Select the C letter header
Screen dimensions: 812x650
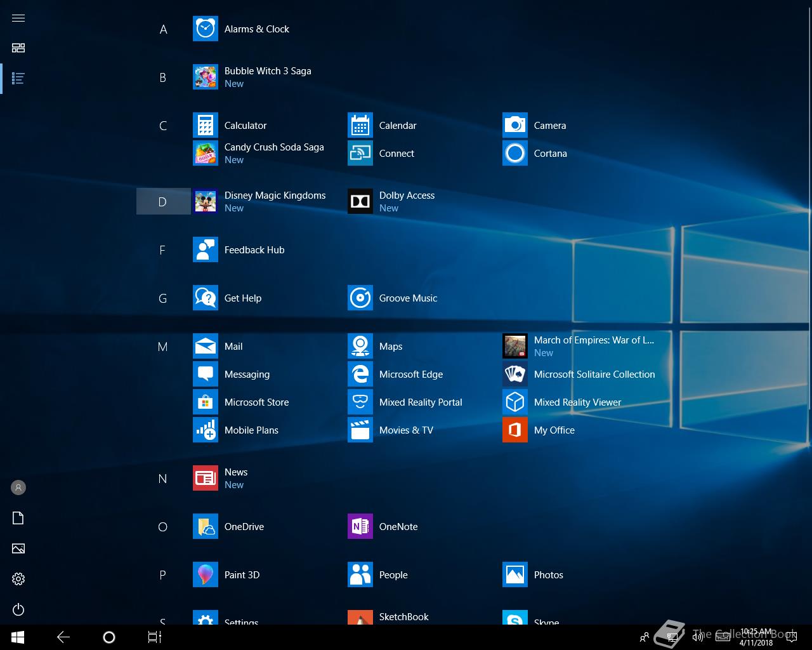point(163,126)
